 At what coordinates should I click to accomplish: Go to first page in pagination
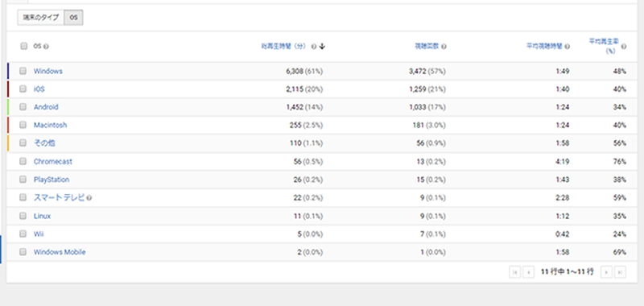pyautogui.click(x=514, y=272)
